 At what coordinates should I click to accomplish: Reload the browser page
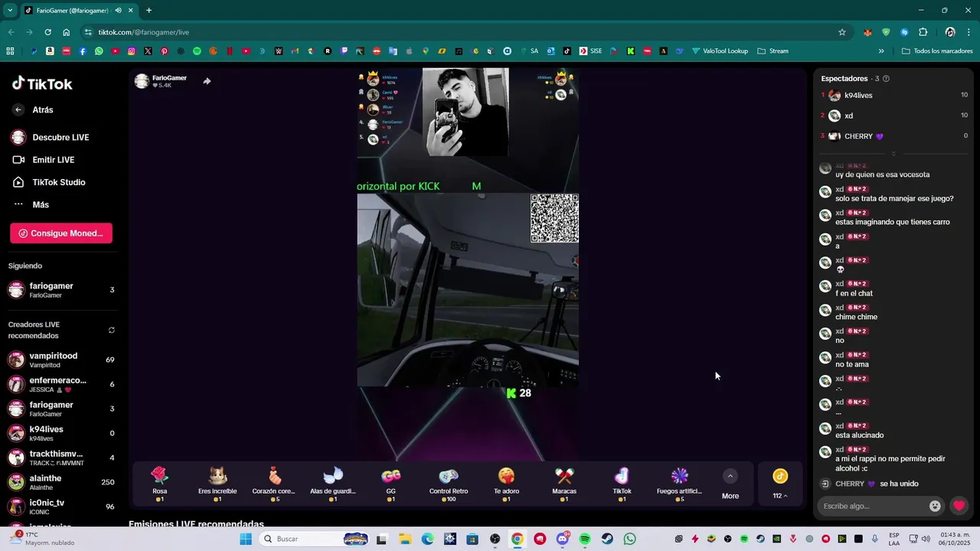[47, 32]
